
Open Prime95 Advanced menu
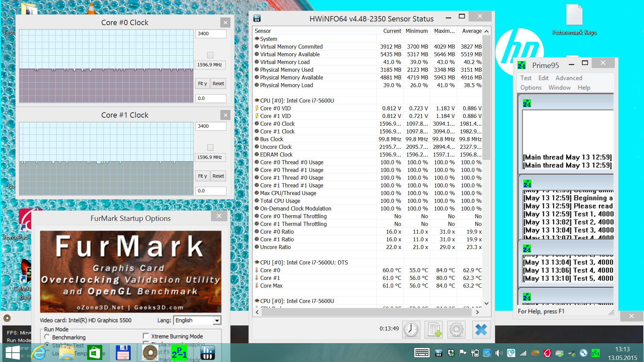[x=569, y=78]
